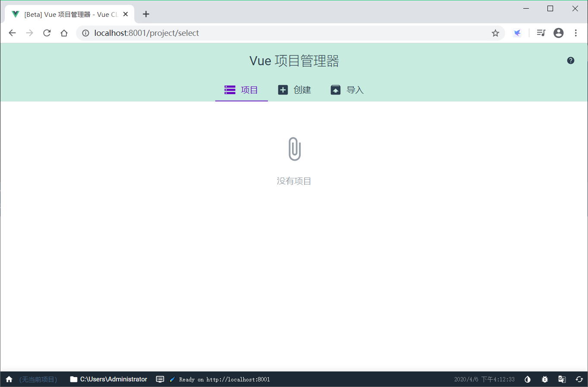Click the Vue 项目管理器 title
The image size is (588, 387).
pyautogui.click(x=294, y=61)
